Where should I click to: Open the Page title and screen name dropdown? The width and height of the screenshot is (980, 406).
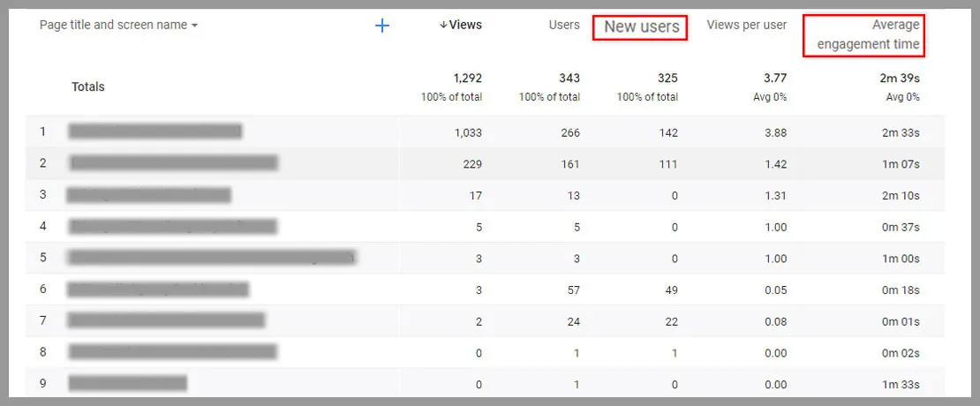click(x=119, y=25)
